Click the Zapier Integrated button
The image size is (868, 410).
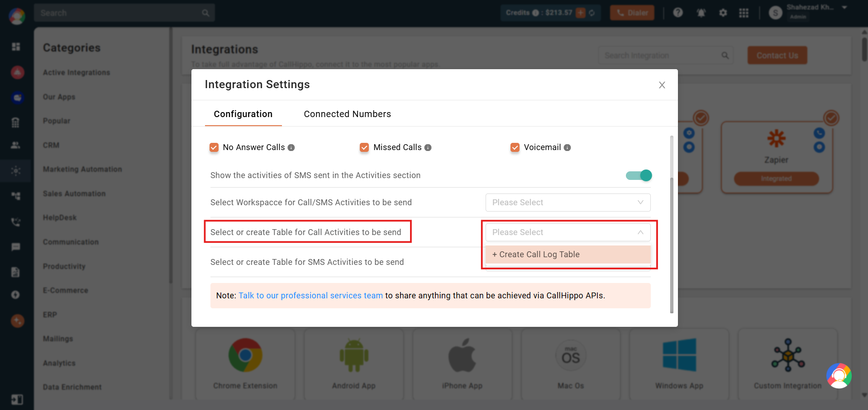pos(776,179)
